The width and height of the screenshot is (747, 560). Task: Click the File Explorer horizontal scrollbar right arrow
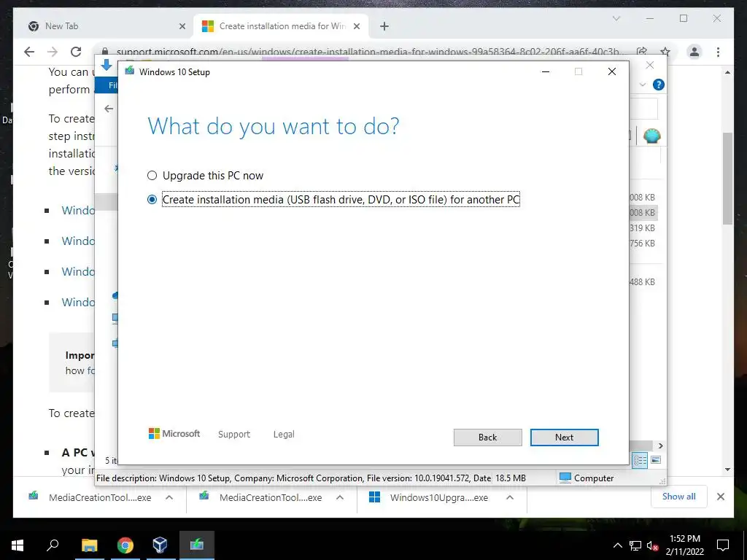coord(661,446)
